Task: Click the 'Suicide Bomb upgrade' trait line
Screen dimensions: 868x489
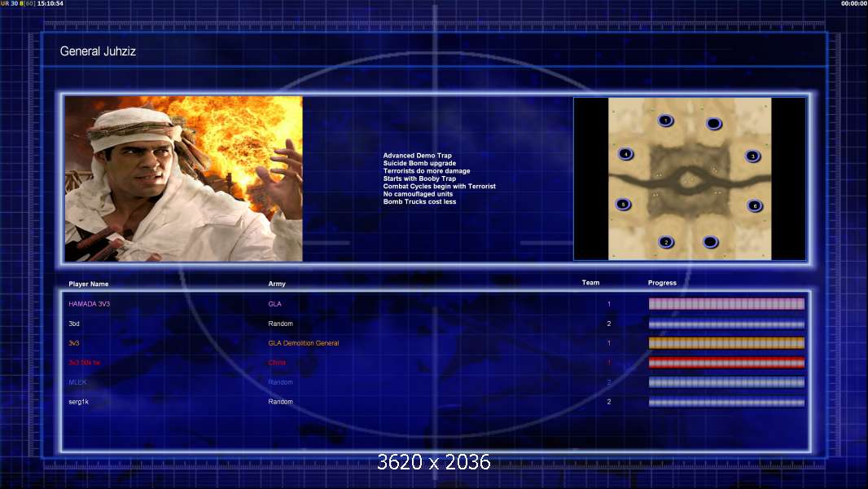Action: pyautogui.click(x=419, y=163)
